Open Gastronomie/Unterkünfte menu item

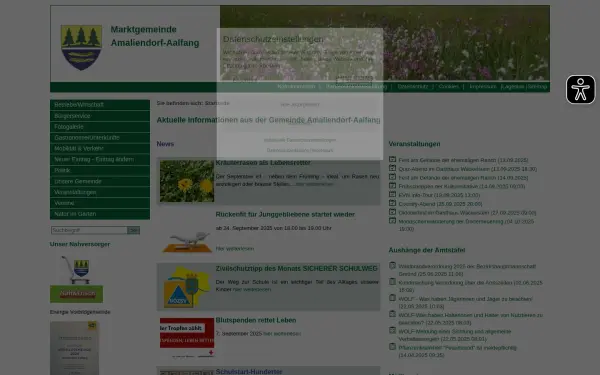click(x=100, y=138)
